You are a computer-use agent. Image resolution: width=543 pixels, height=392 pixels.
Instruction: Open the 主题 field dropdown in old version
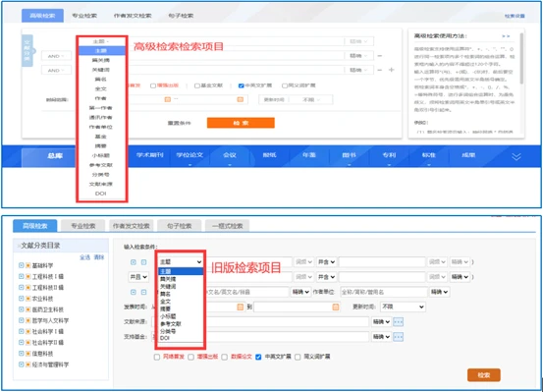pyautogui.click(x=181, y=262)
